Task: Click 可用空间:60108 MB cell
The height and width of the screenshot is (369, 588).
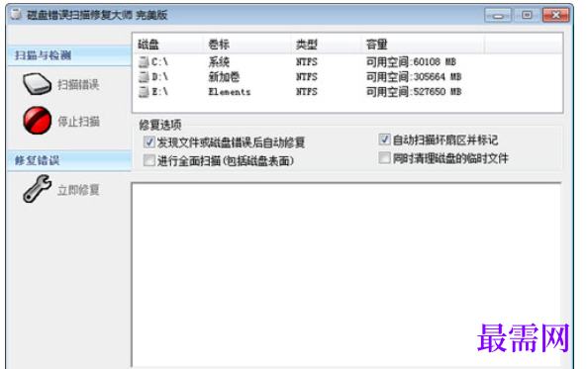Action: (411, 61)
